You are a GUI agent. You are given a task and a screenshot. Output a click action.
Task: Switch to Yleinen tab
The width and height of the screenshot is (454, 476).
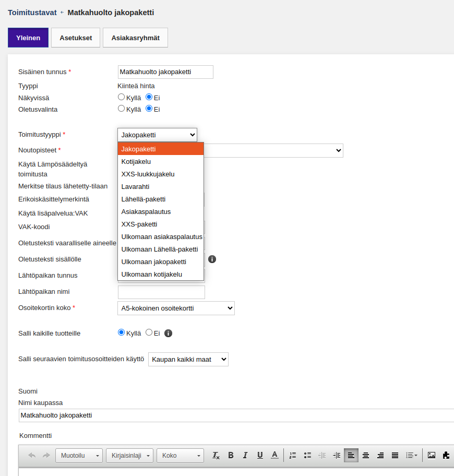(28, 38)
